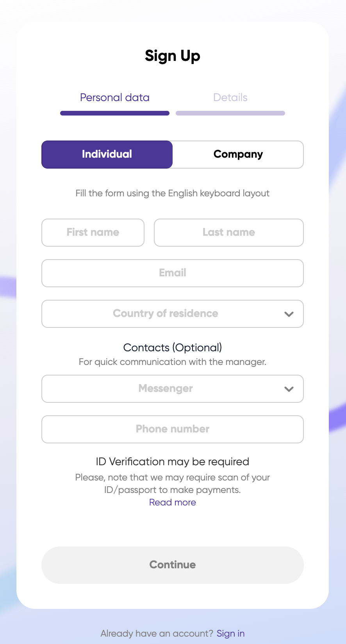Select the Email input field
346x644 pixels.
coord(173,273)
